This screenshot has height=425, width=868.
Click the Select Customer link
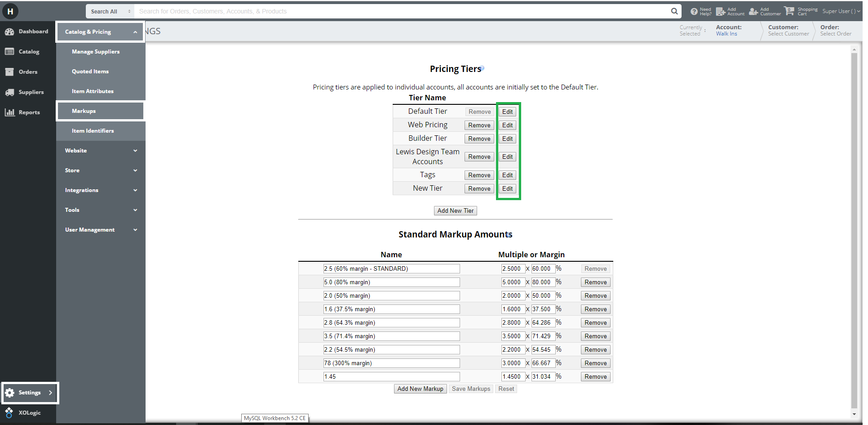tap(788, 34)
